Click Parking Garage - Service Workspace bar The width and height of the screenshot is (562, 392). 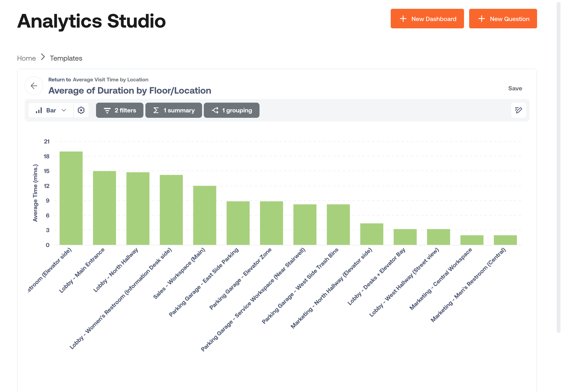click(x=305, y=225)
